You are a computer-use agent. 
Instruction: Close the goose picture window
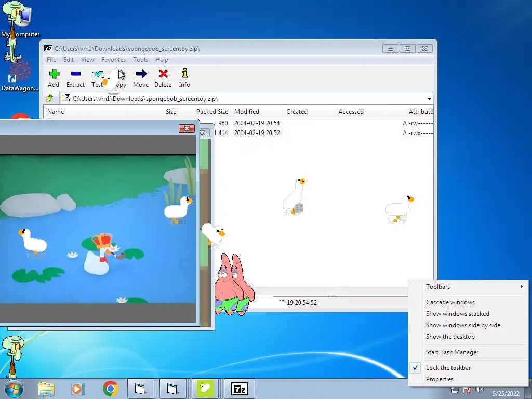pos(187,129)
